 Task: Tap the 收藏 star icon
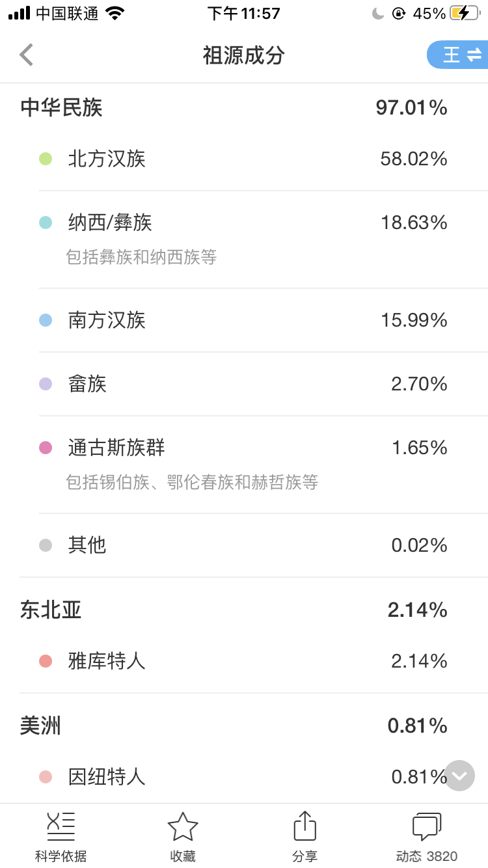(183, 827)
